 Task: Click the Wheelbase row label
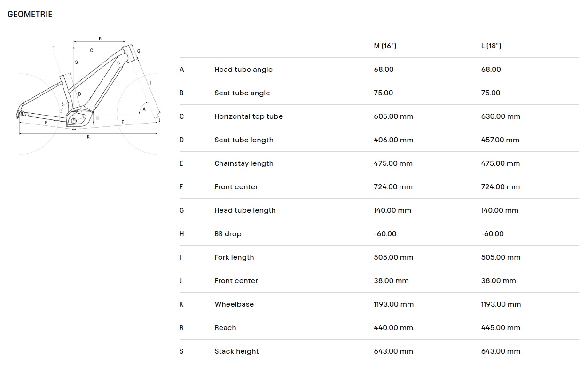[x=234, y=304]
